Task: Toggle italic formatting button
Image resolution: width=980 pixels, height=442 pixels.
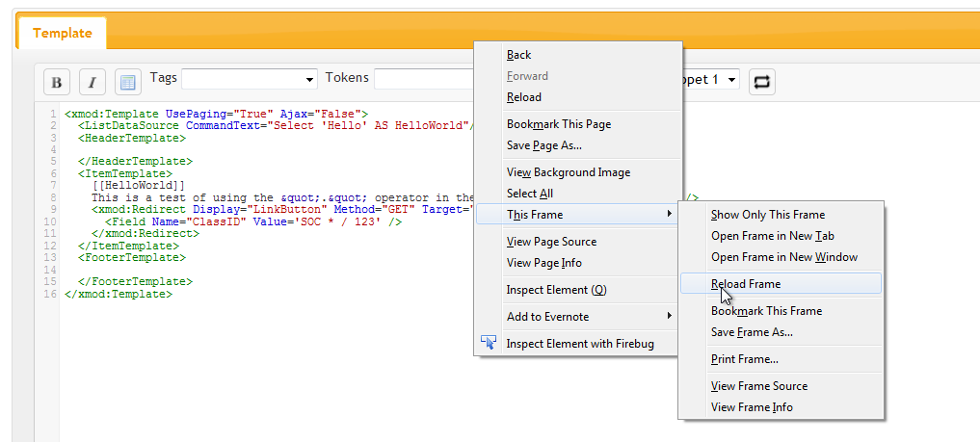Action: click(93, 82)
